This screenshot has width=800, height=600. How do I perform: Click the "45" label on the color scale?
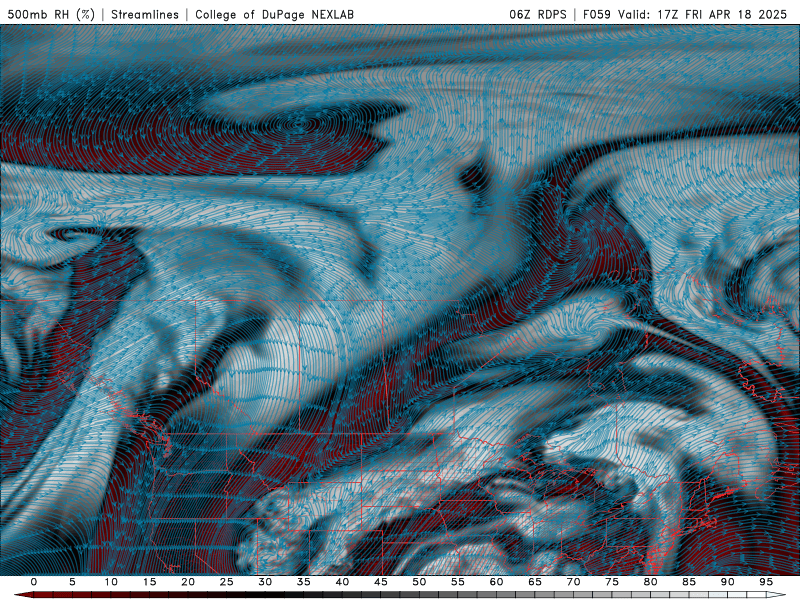tap(381, 582)
